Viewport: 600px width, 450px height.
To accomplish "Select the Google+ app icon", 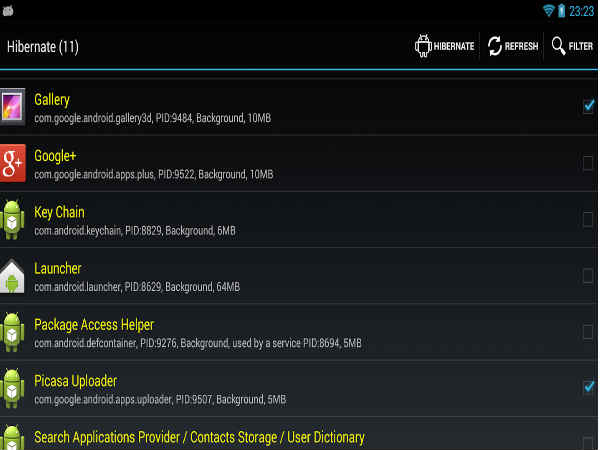I will (x=13, y=163).
